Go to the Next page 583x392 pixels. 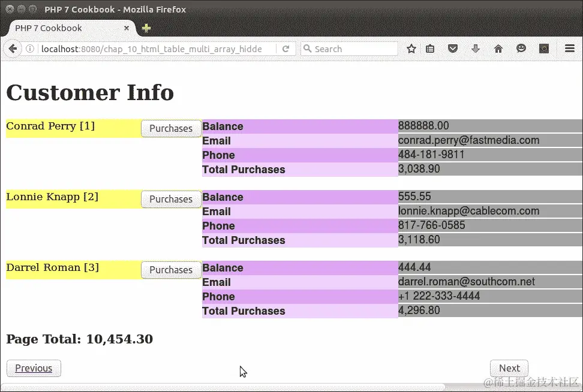509,368
